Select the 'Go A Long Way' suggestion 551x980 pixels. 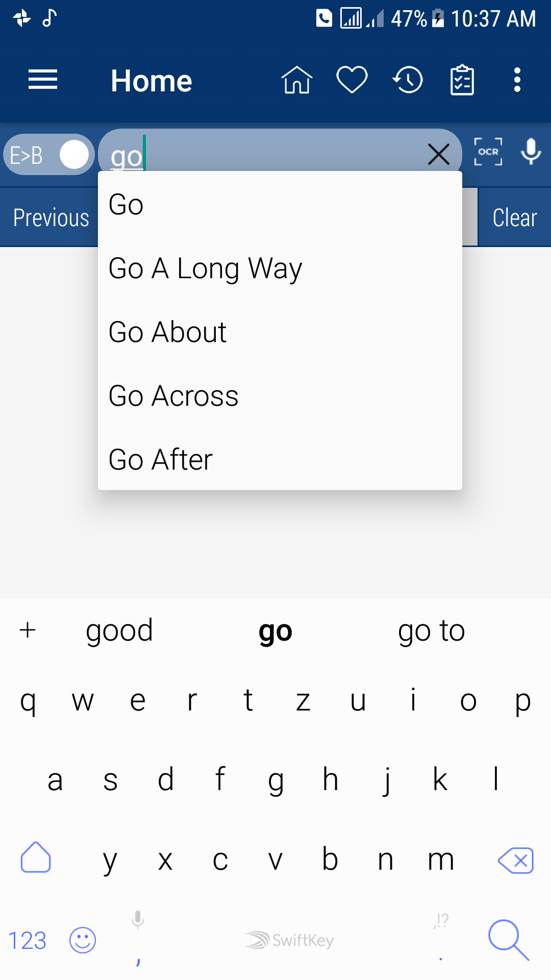[206, 268]
